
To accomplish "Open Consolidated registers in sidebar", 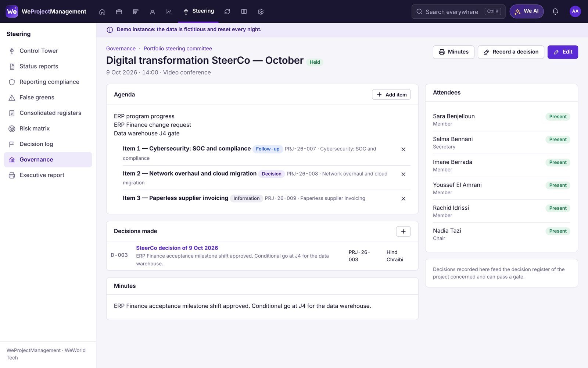I will [x=48, y=113].
